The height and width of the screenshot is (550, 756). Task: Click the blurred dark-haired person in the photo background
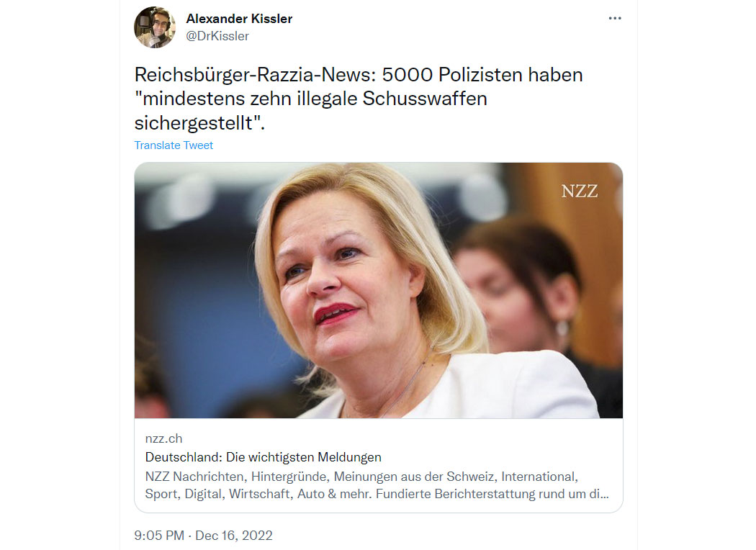click(523, 289)
